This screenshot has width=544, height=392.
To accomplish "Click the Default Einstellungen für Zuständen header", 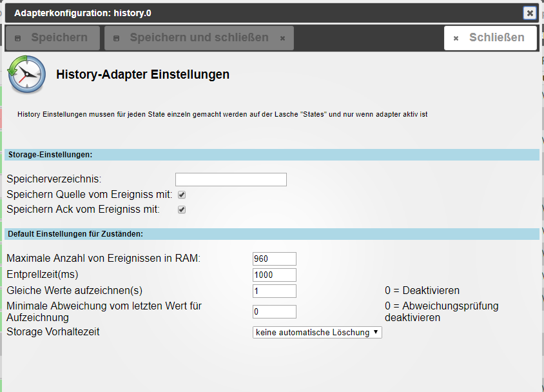I will tap(271, 234).
